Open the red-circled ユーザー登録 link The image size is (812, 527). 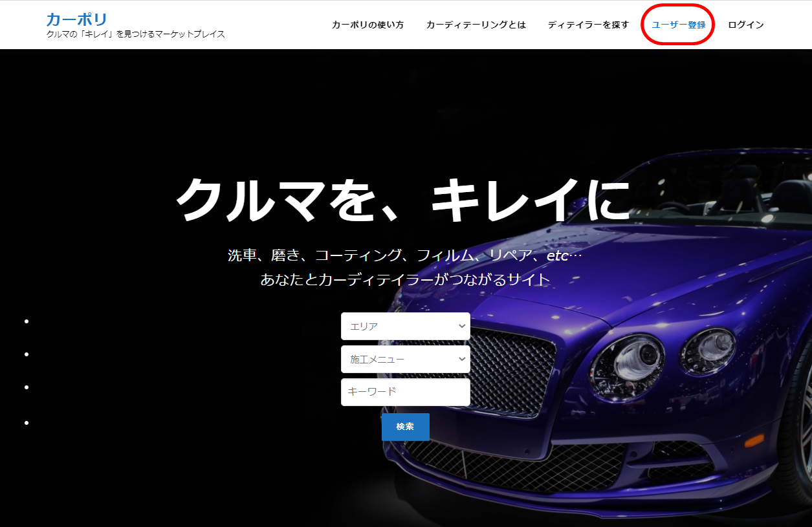[677, 24]
